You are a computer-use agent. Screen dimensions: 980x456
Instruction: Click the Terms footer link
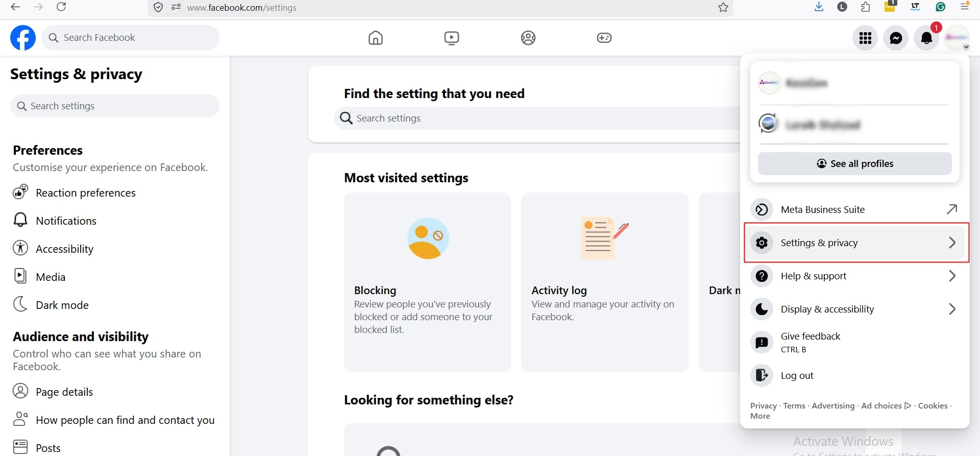(794, 406)
